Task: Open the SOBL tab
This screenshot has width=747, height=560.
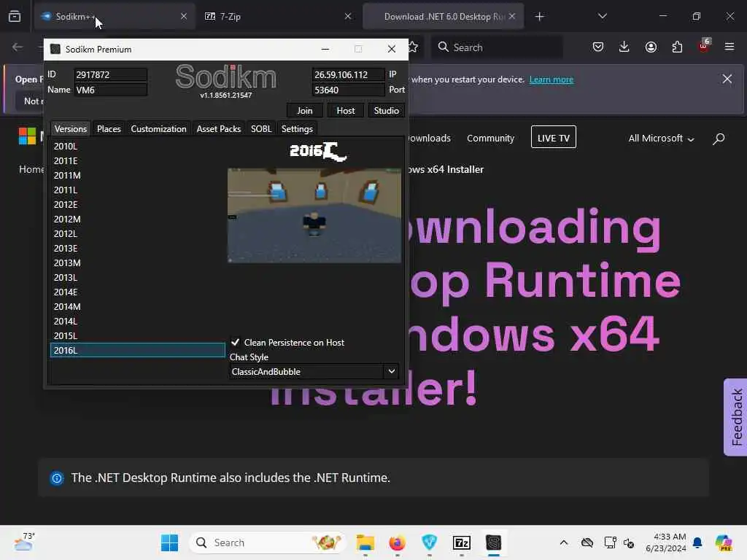Action: (x=261, y=128)
